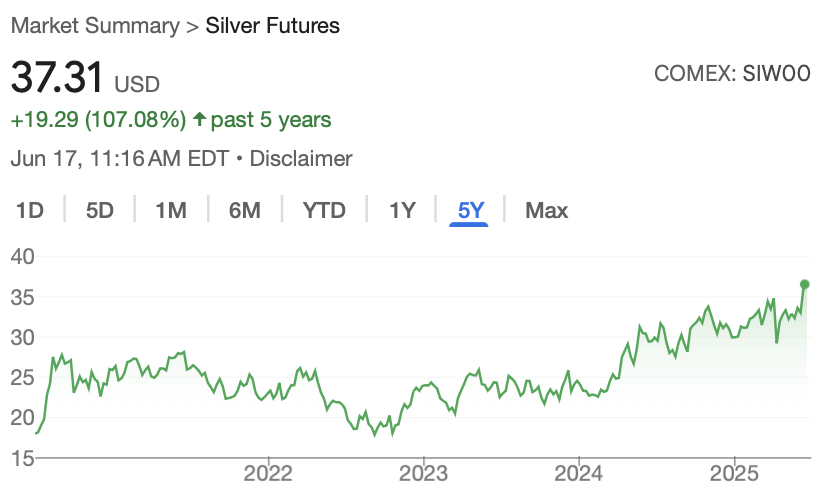The height and width of the screenshot is (490, 828).
Task: Switch chart to 1Y range
Action: click(x=402, y=210)
